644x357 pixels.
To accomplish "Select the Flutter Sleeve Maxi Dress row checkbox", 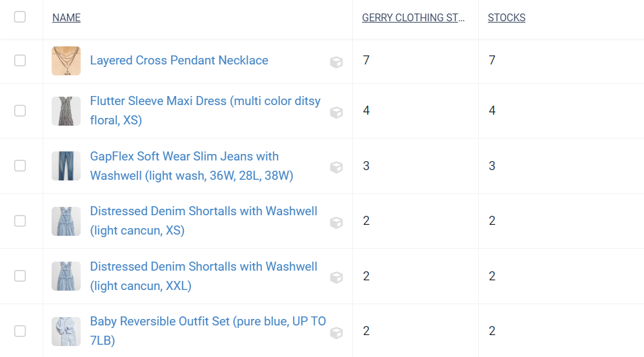I will tap(20, 111).
